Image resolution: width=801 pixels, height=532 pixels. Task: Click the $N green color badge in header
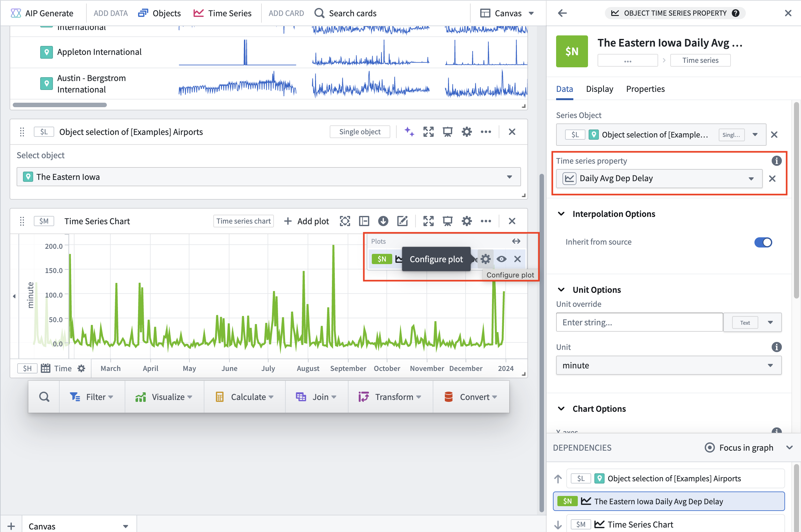tap(572, 51)
